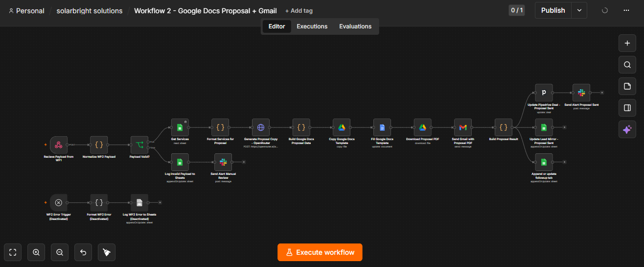Switch to the Editor tab
The image size is (644, 267).
(277, 26)
